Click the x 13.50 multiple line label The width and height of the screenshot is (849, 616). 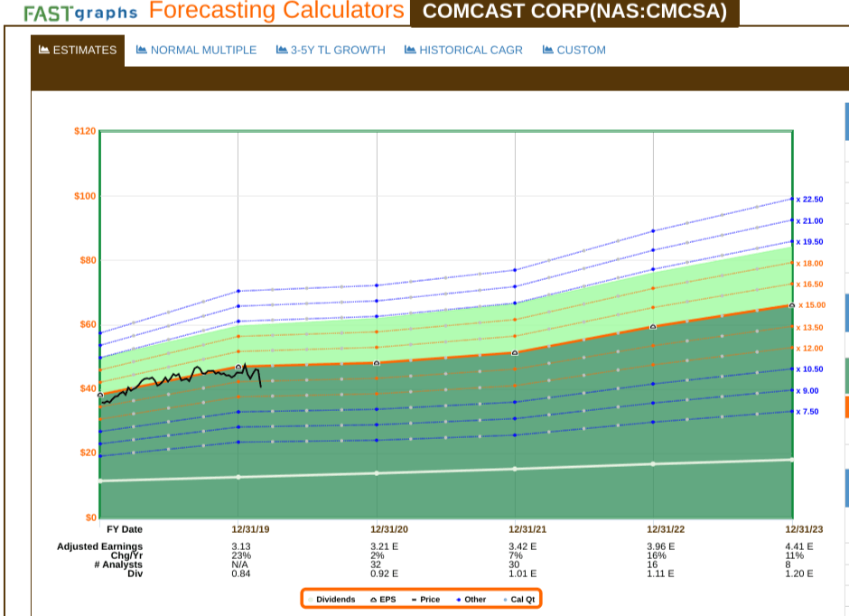(x=809, y=328)
